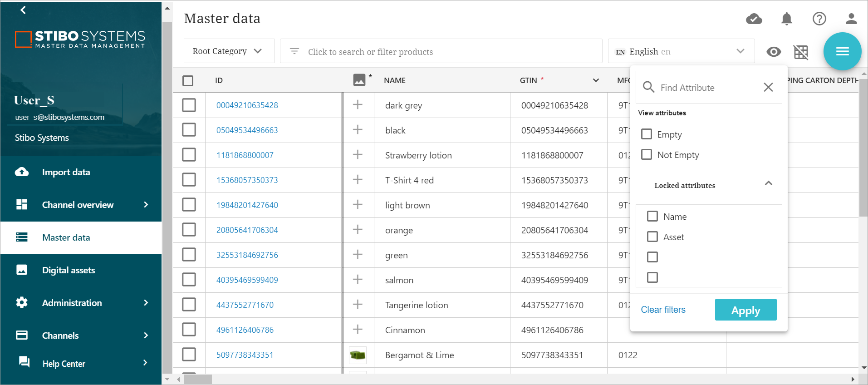
Task: Click the cloud sync status icon
Action: click(754, 19)
